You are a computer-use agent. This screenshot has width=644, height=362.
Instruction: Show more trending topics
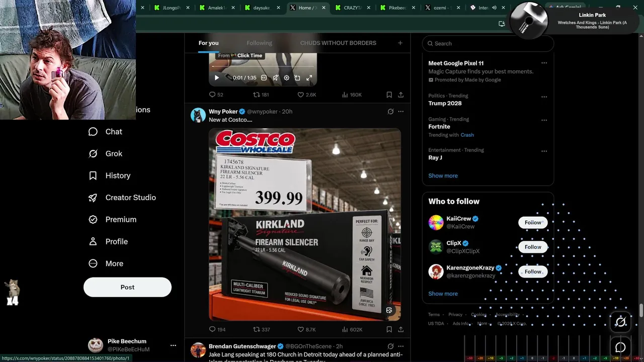443,175
